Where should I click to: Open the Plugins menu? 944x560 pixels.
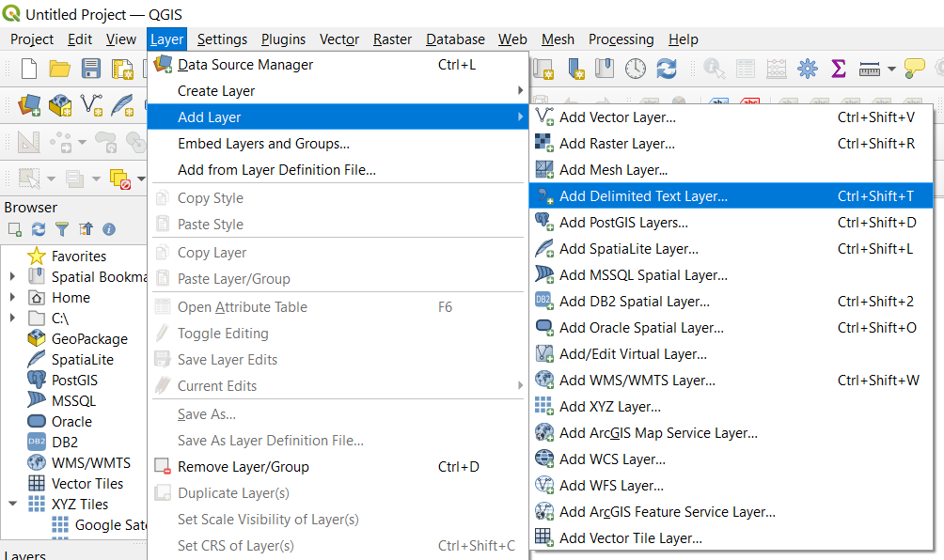283,39
